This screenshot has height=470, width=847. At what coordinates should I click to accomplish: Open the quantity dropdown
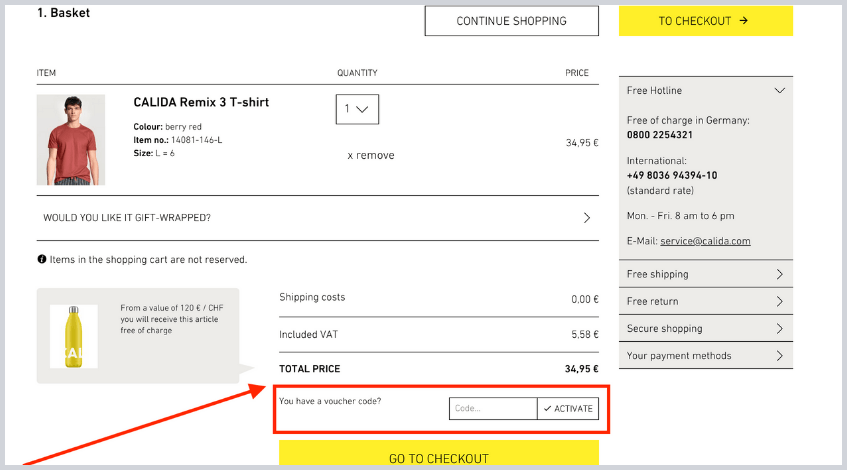click(x=357, y=109)
